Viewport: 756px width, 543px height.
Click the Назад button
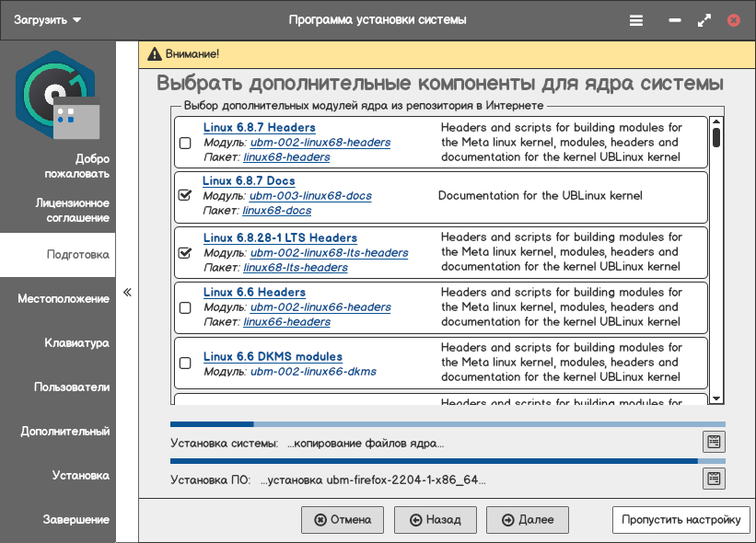click(435, 520)
